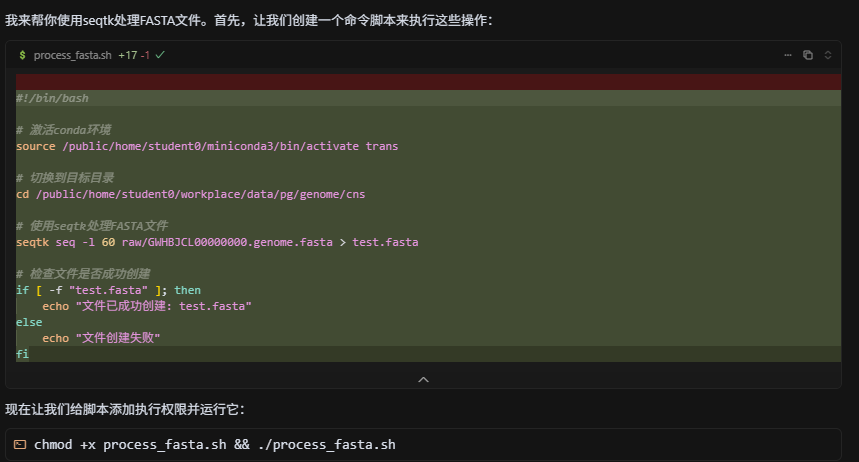
Task: Click the "# 激活conda环境" comment line
Action: (63, 130)
